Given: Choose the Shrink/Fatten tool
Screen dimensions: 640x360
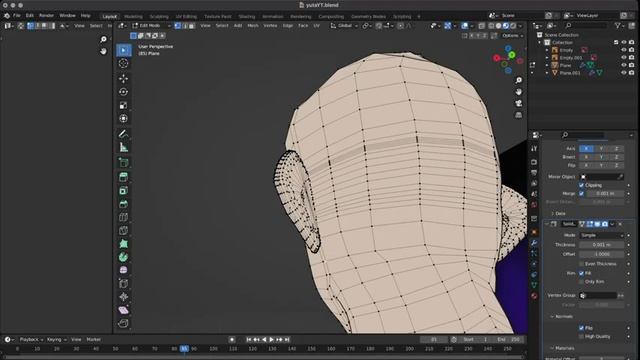Looking at the screenshot, I should pos(123,297).
